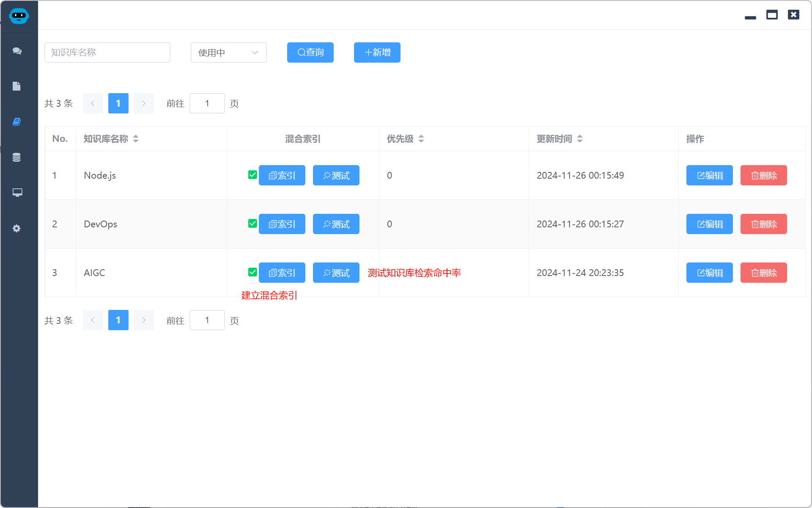
Task: Click 测试 button for Node.js row
Action: [x=336, y=175]
